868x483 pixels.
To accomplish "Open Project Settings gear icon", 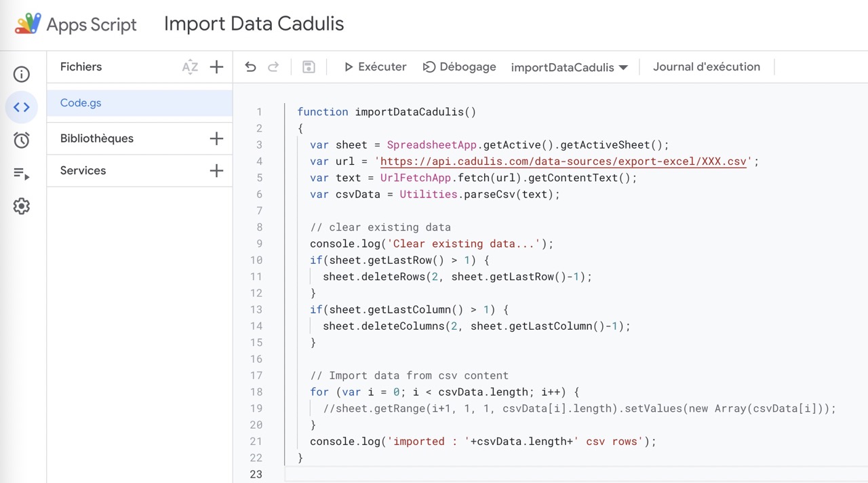I will (x=22, y=206).
